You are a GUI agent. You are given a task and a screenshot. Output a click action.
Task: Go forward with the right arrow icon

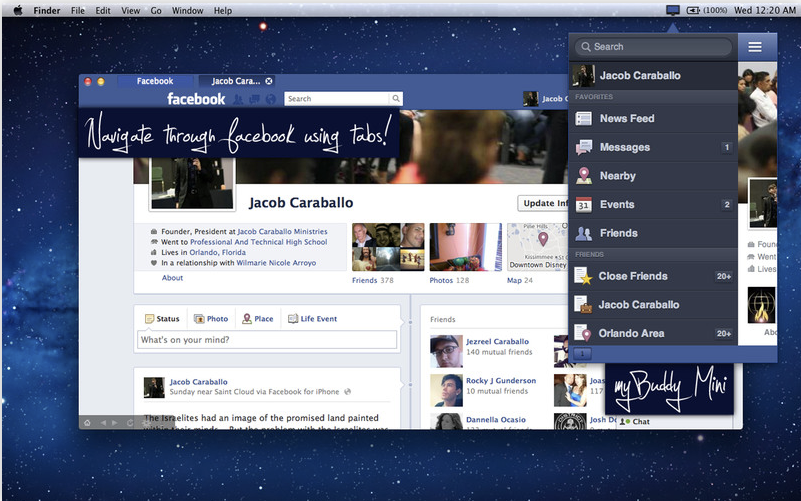[115, 423]
